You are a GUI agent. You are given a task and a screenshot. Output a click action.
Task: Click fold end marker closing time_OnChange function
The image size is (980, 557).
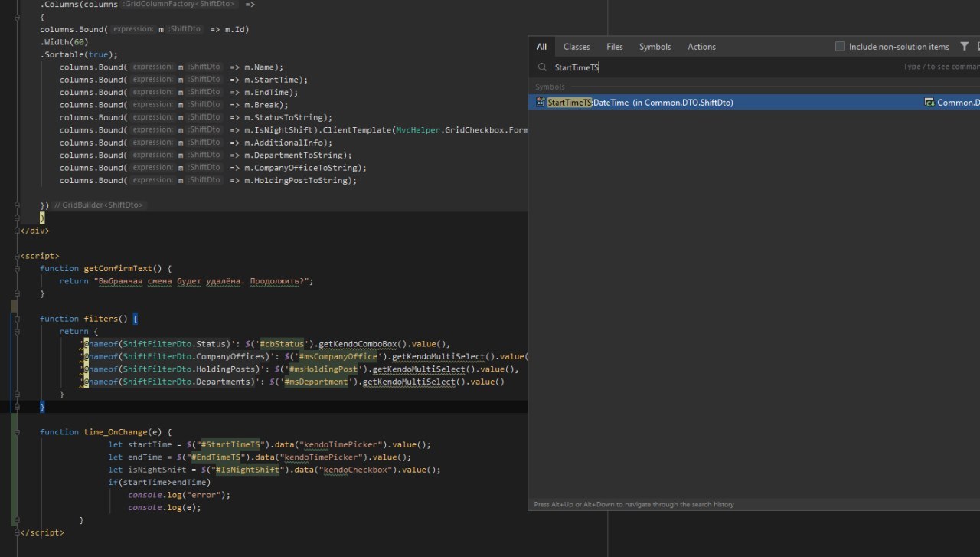point(18,520)
